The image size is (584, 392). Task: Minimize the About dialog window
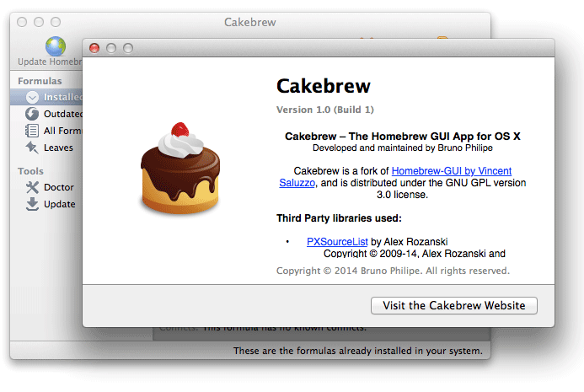[111, 48]
